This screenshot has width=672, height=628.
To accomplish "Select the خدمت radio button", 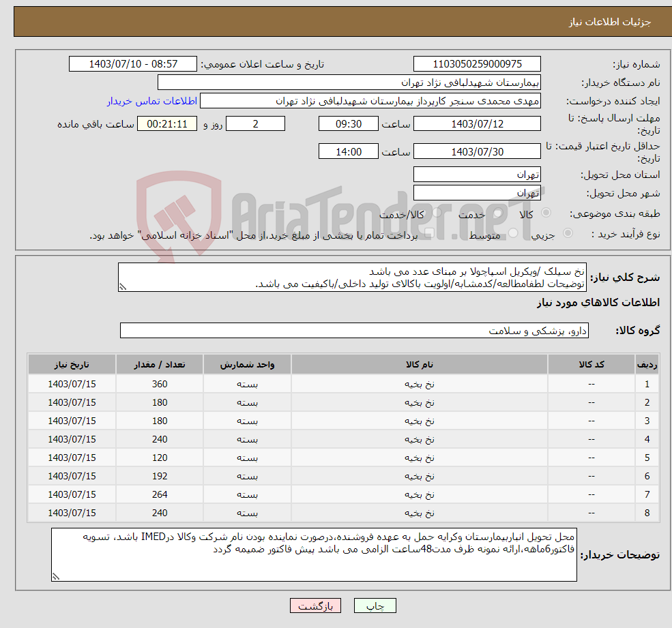I will click(x=498, y=213).
